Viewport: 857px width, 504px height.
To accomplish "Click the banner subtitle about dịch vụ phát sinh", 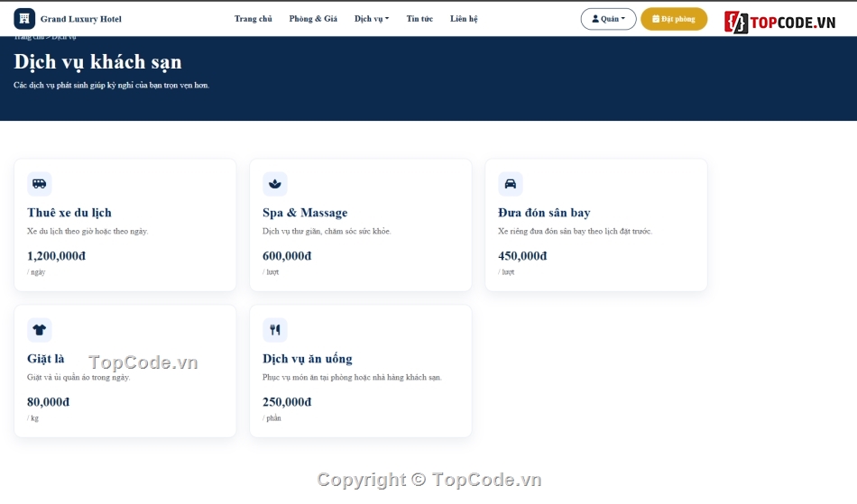I will tap(112, 85).
